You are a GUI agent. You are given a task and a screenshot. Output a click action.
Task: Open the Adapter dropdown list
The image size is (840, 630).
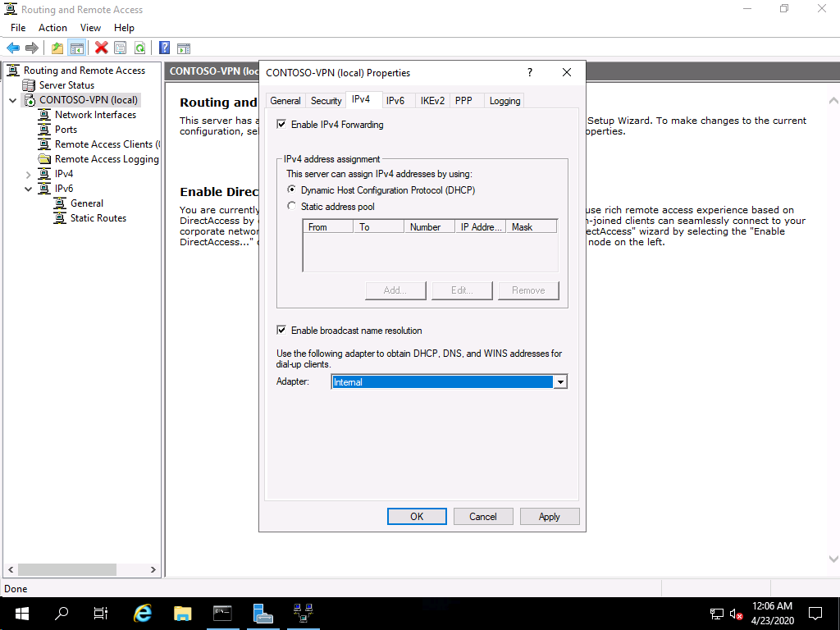click(x=560, y=382)
